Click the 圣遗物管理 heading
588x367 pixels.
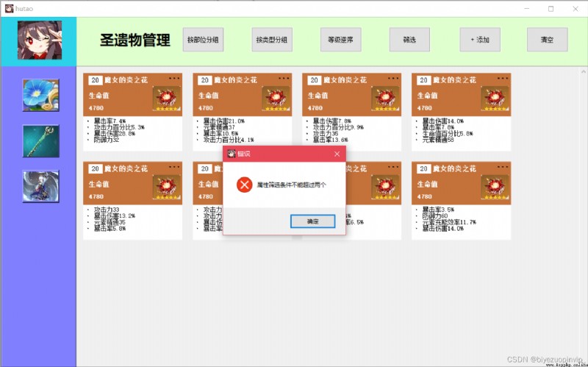click(x=135, y=40)
